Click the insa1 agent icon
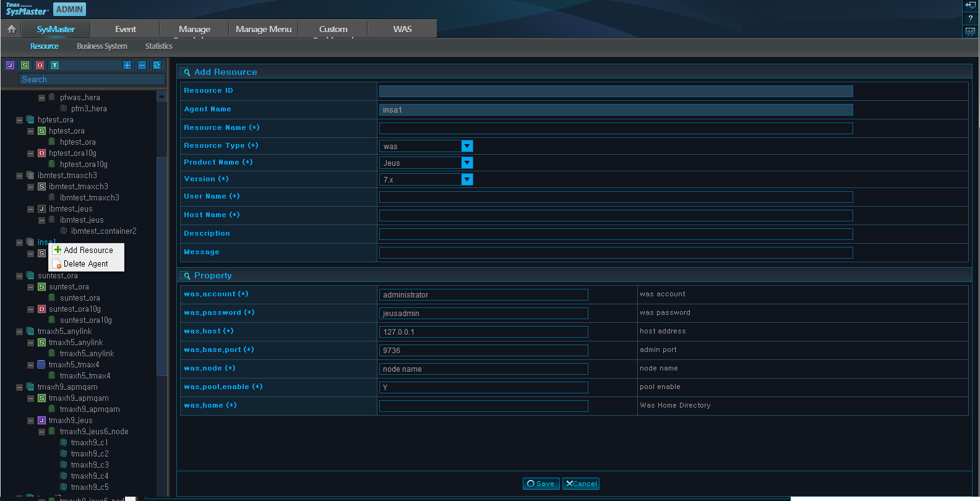 pos(30,242)
